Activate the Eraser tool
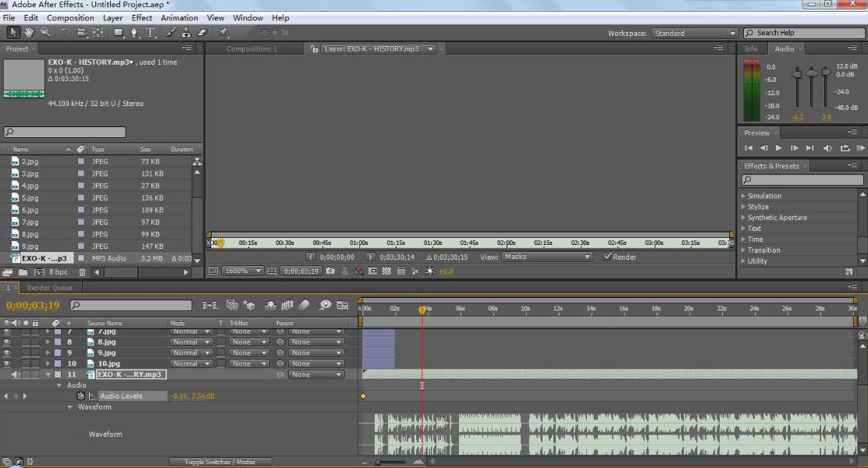 click(x=202, y=33)
